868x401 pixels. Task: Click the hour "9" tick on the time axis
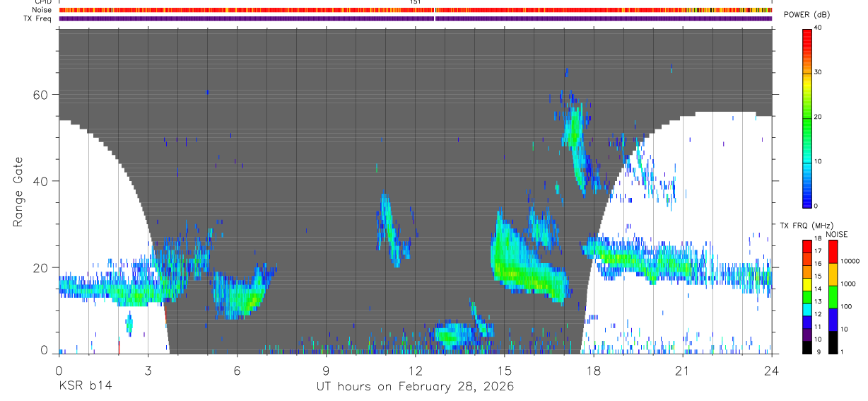[326, 371]
